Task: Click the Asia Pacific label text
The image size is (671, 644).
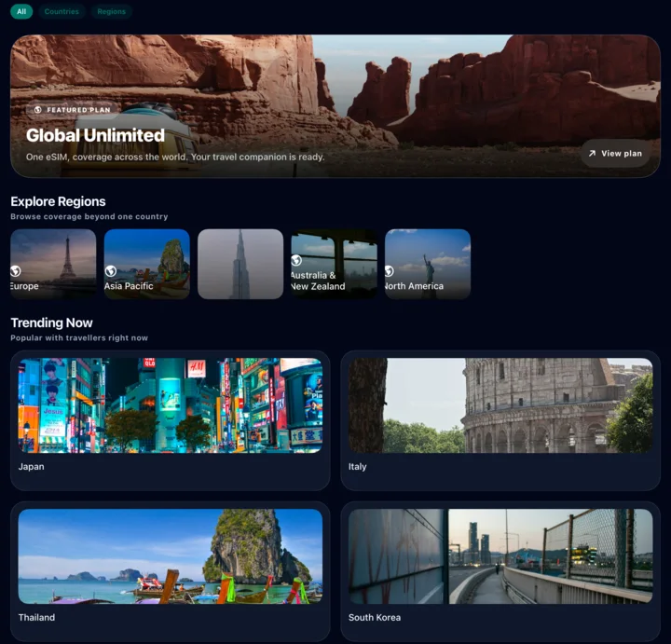Action: (129, 286)
